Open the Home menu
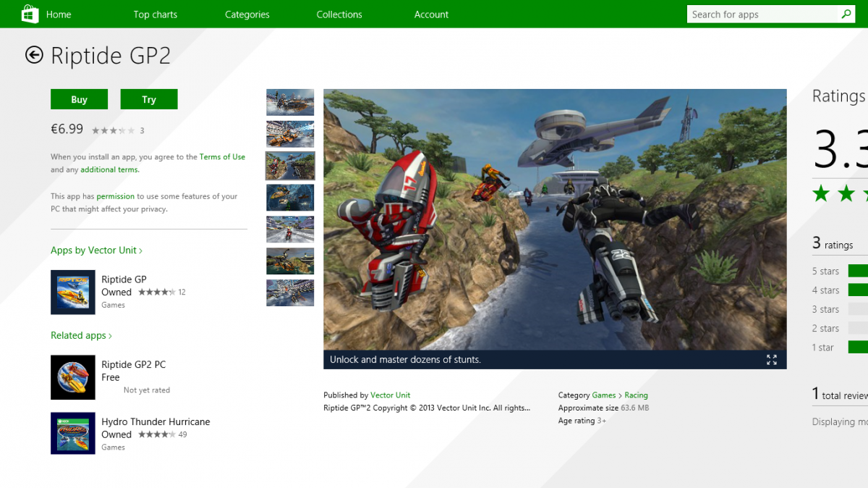Viewport: 868px width, 488px height. [x=59, y=14]
